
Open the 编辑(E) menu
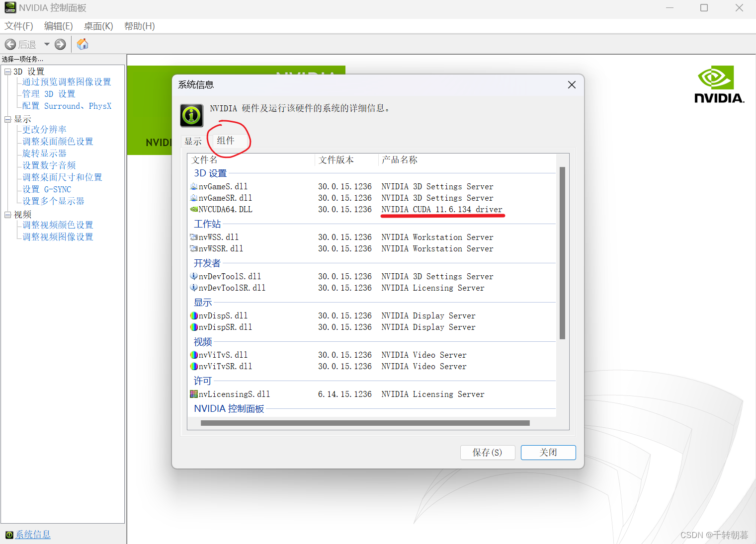pyautogui.click(x=59, y=26)
